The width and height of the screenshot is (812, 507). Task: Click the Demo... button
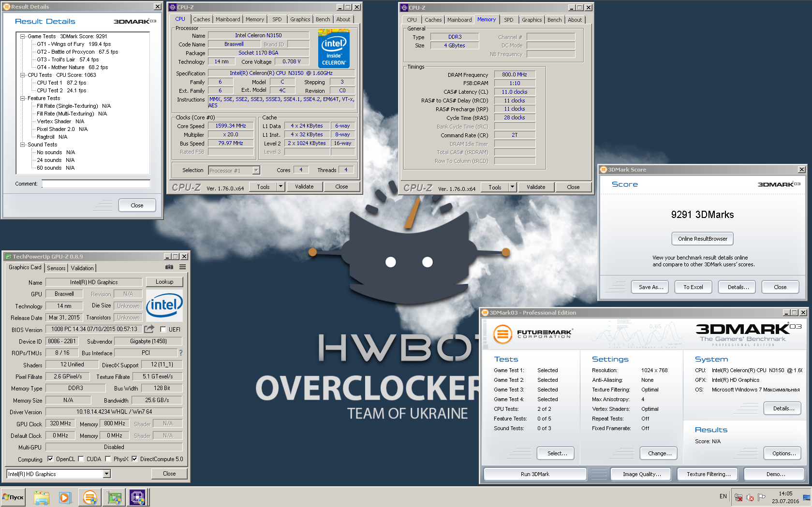pos(775,474)
